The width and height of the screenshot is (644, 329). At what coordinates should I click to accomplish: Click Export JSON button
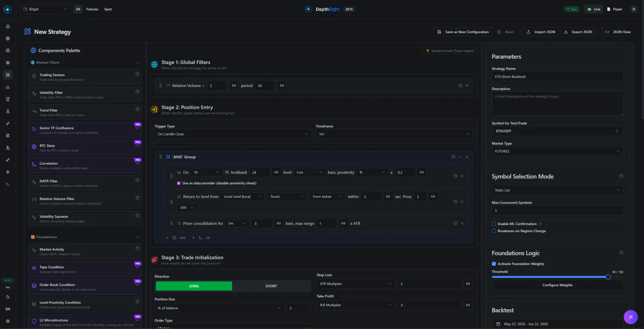[578, 32]
